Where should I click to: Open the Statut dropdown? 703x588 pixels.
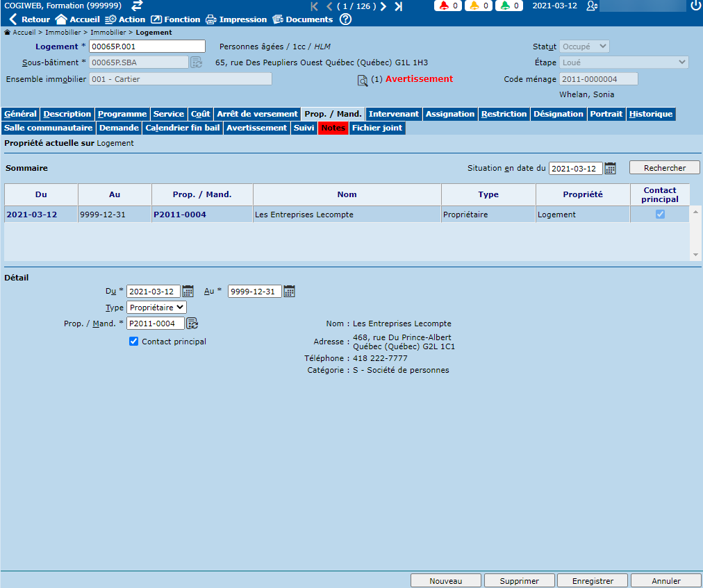point(584,47)
